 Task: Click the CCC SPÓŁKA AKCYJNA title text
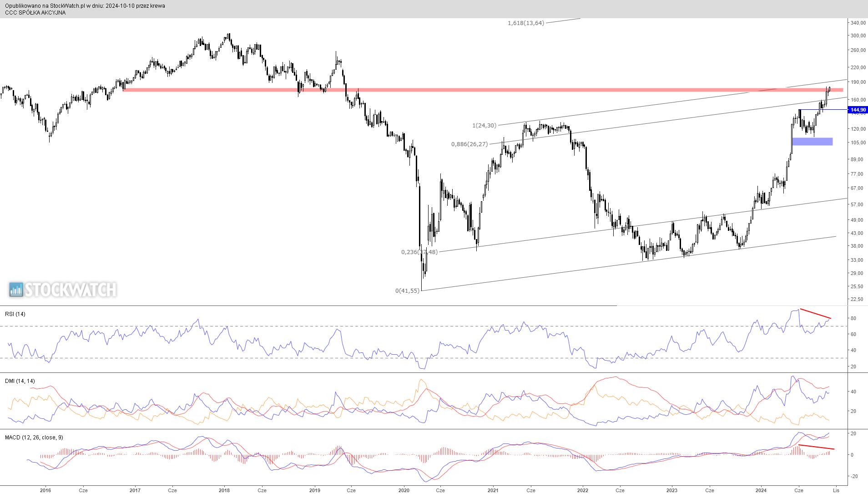[x=35, y=13]
